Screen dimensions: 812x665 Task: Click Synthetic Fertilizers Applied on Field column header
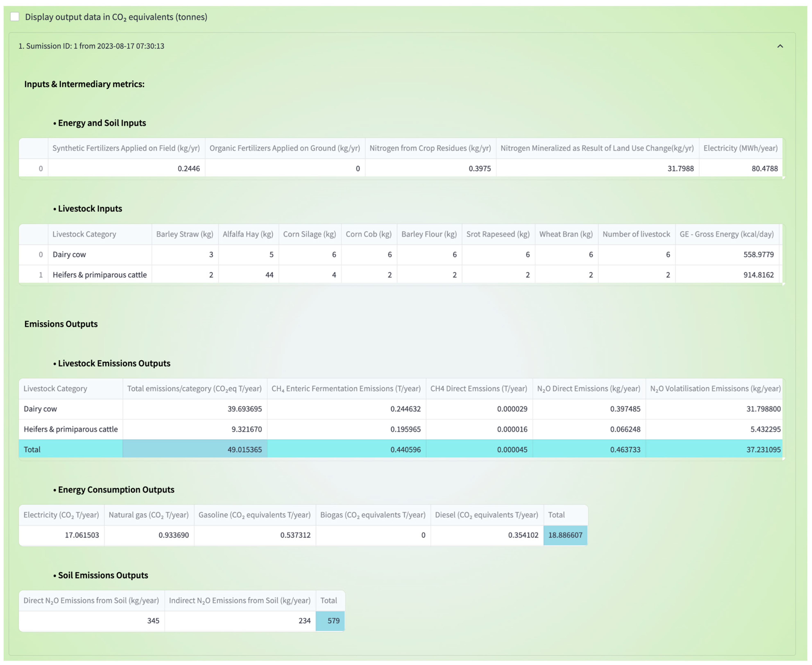126,148
